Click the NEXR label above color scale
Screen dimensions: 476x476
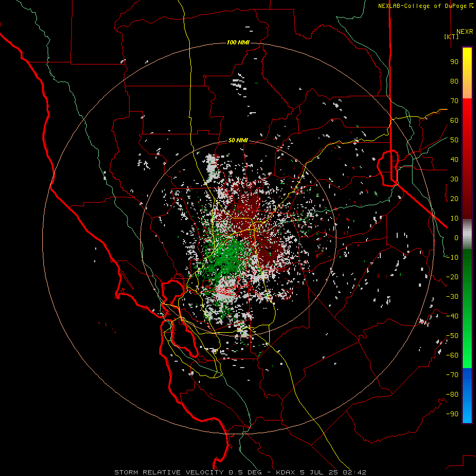(464, 32)
